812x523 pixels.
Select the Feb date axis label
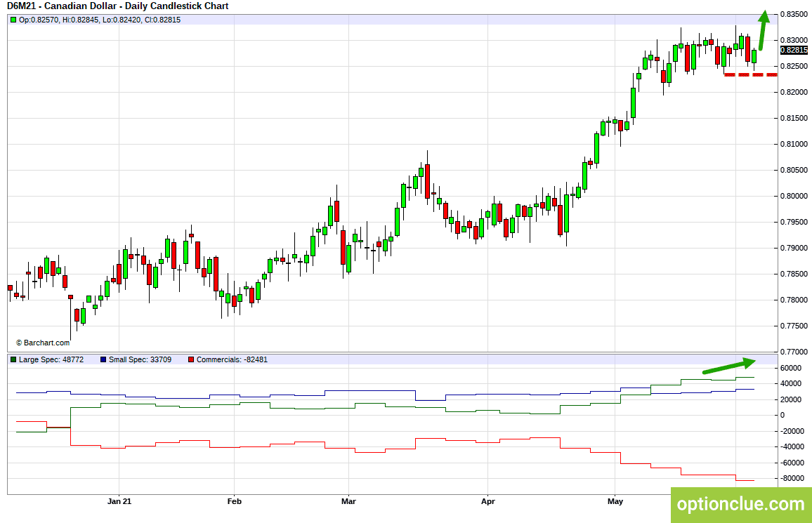pos(235,501)
